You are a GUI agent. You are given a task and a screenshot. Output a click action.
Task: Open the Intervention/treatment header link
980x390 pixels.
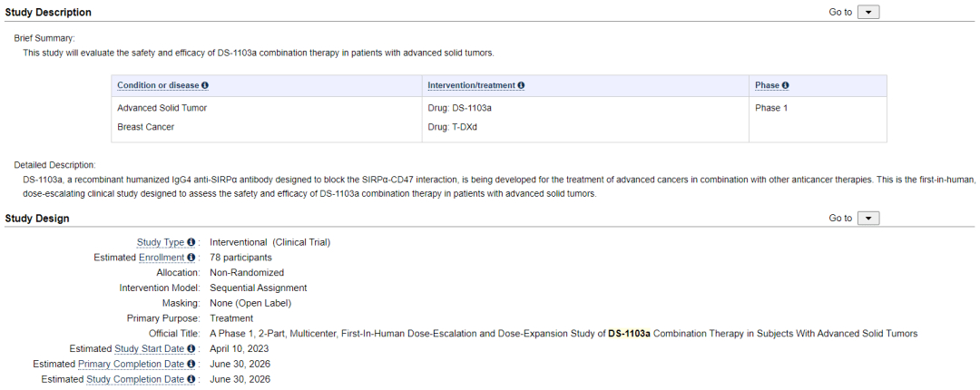[x=471, y=85]
